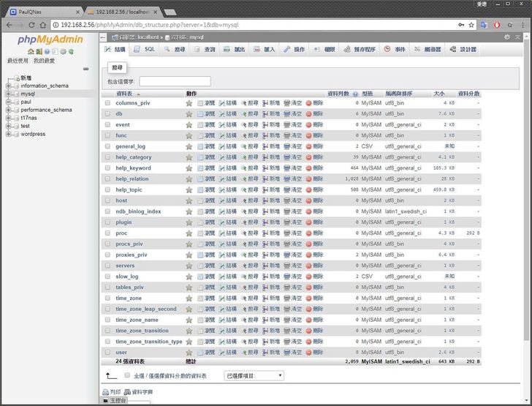Open the with-selected actions dropdown
The width and height of the screenshot is (532, 406).
(x=254, y=375)
